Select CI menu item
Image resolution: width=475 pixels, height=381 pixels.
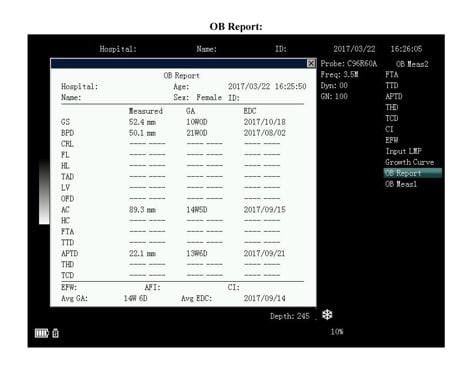[389, 129]
